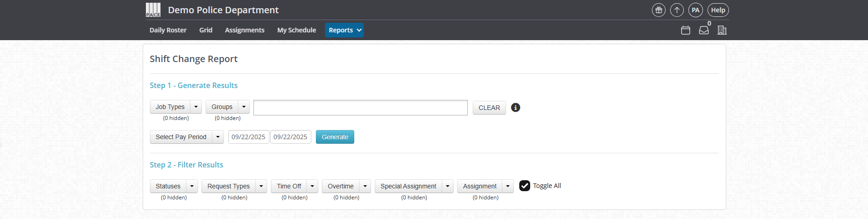Click the info icon beside CLEAR
Image resolution: width=868 pixels, height=219 pixels.
click(x=516, y=108)
